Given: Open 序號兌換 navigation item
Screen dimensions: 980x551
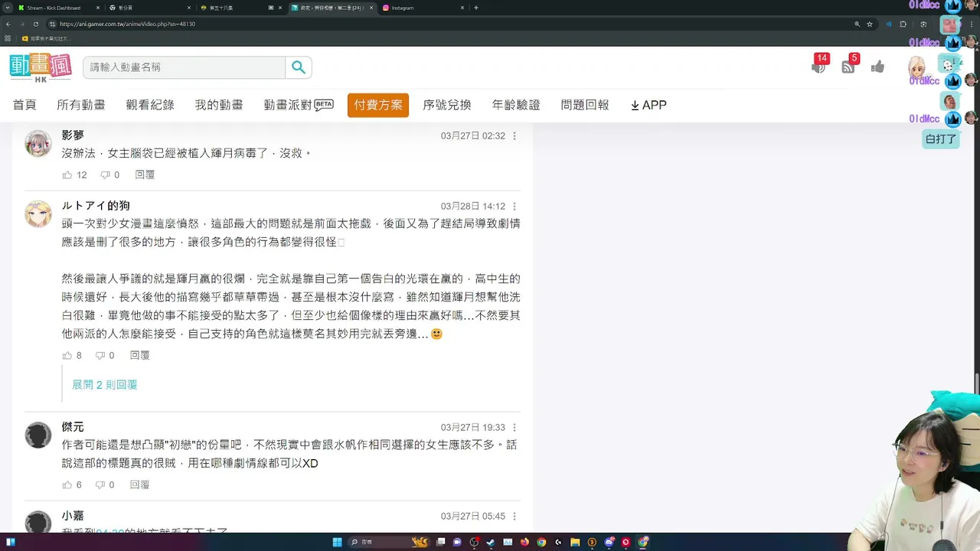Looking at the screenshot, I should [x=447, y=105].
